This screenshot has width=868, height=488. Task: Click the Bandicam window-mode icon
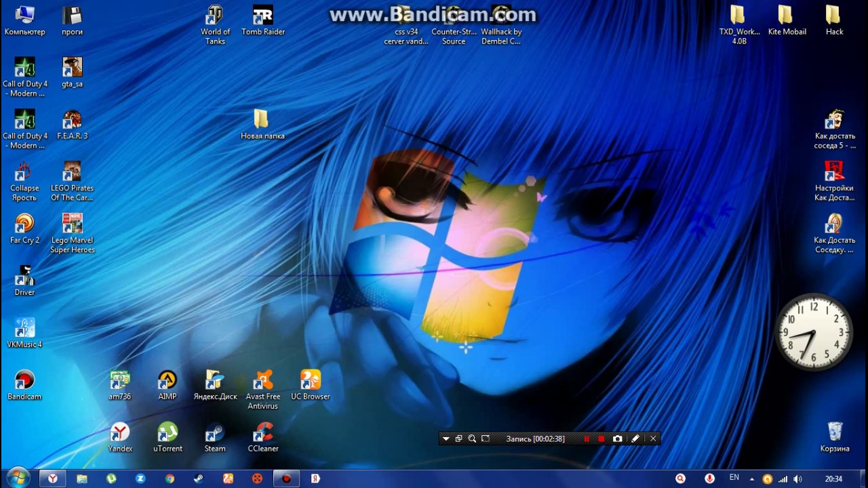[x=458, y=439]
